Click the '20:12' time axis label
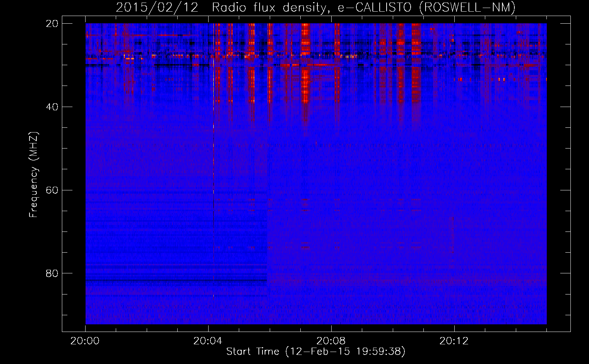 [454, 341]
